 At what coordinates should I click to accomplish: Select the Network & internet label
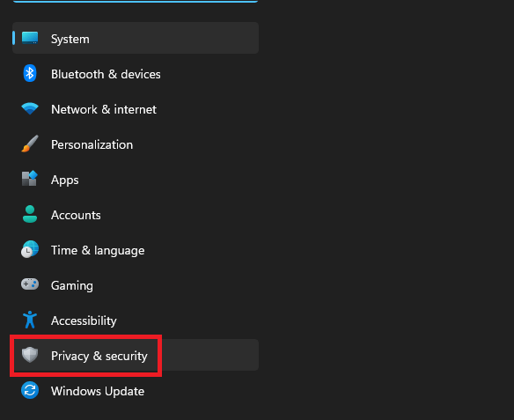point(104,109)
